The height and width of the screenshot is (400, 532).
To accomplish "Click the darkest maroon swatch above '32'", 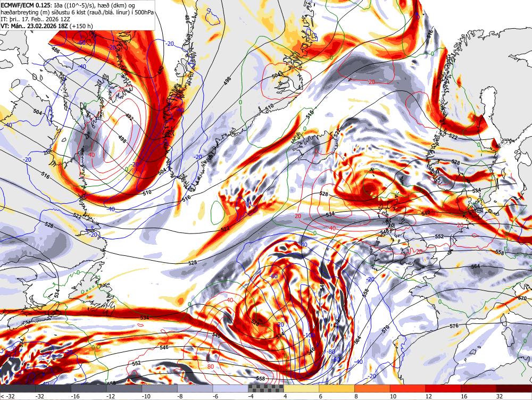I will point(514,388).
